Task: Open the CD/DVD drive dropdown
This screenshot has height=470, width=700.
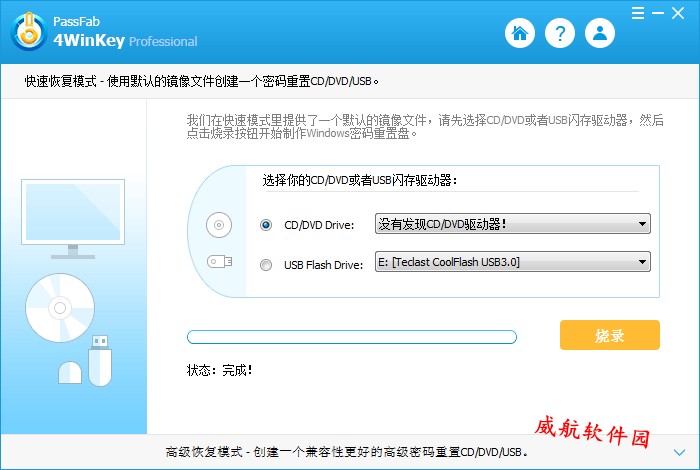Action: [512, 224]
